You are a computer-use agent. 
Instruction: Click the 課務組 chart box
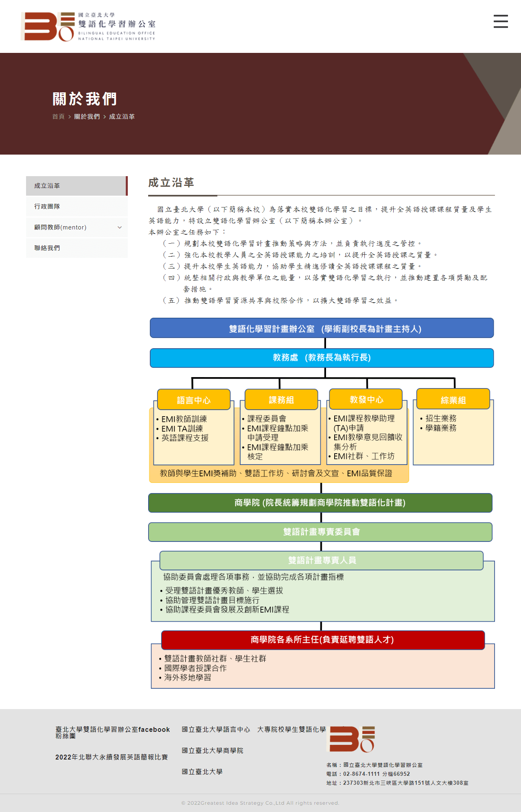pos(281,399)
